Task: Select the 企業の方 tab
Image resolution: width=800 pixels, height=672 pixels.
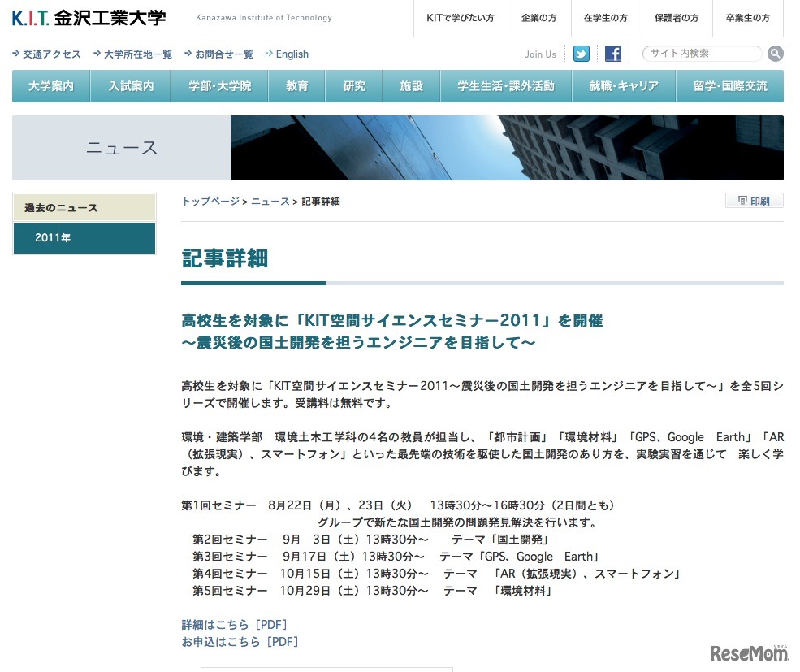Action: [x=538, y=18]
